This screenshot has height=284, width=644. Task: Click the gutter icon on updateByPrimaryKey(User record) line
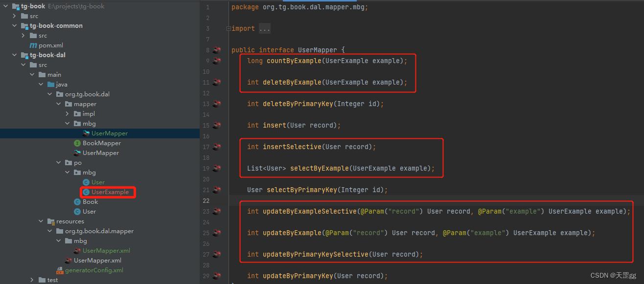(217, 276)
